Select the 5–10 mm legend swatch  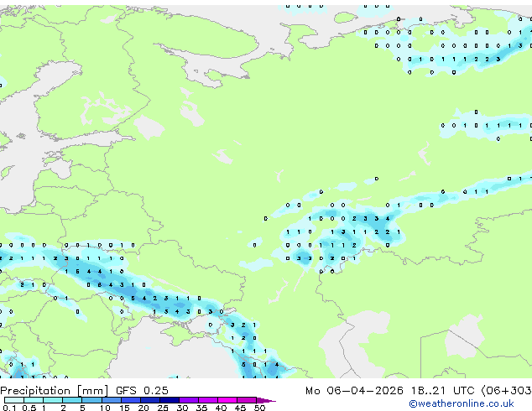point(91,400)
